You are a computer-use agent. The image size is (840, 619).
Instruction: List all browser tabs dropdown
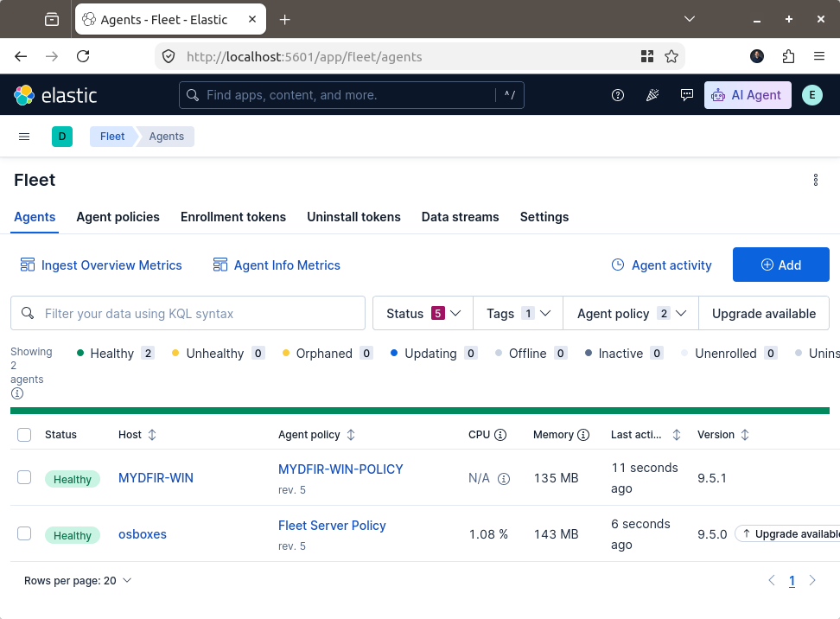click(690, 19)
